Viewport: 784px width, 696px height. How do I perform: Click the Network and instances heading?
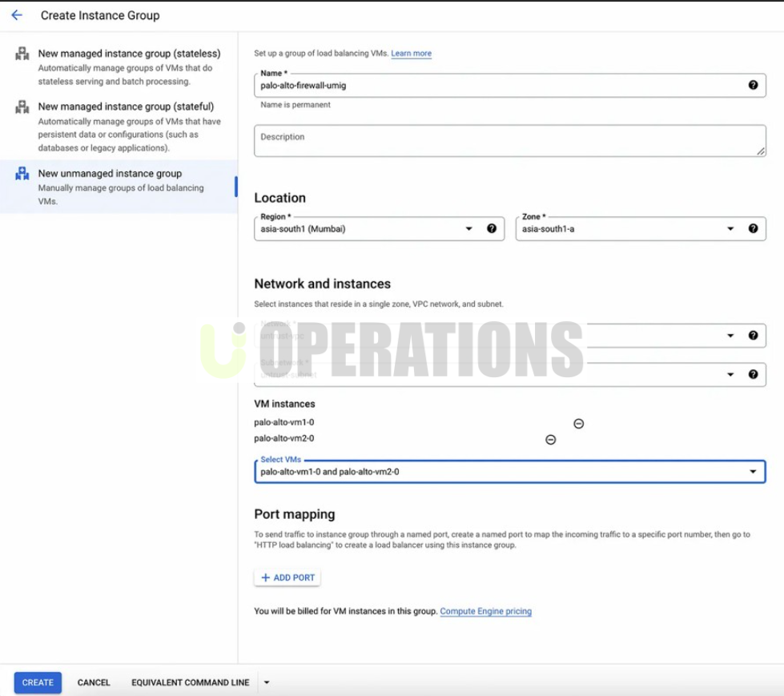[x=323, y=284]
